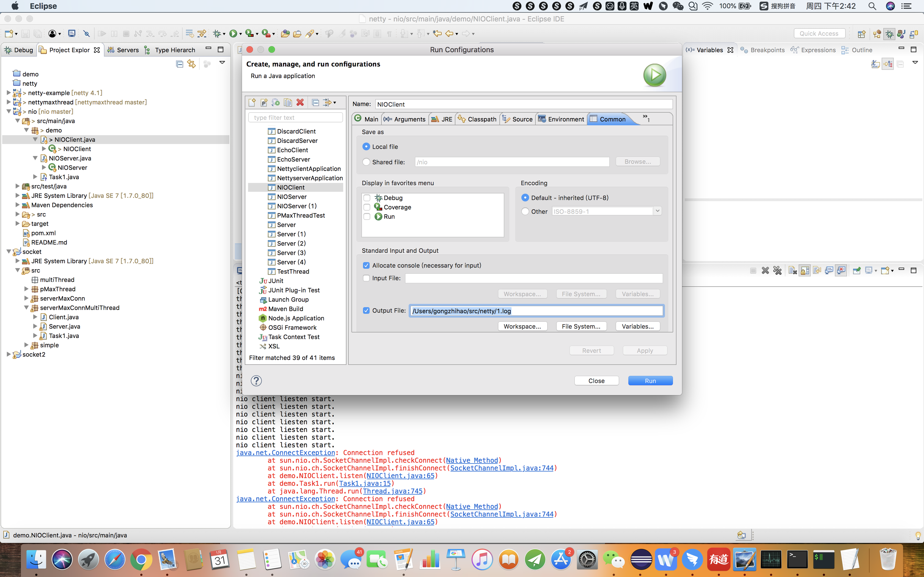The height and width of the screenshot is (577, 924).
Task: Click output file Variables... button
Action: point(638,326)
